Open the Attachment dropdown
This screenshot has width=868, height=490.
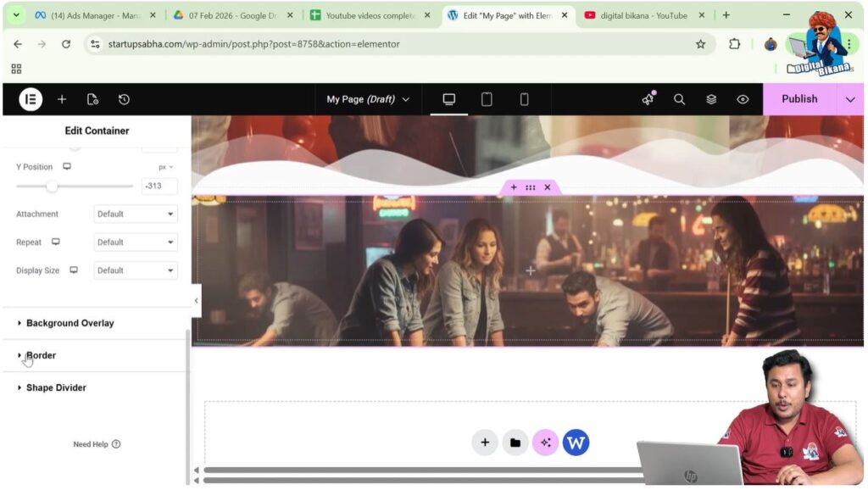pyautogui.click(x=136, y=214)
